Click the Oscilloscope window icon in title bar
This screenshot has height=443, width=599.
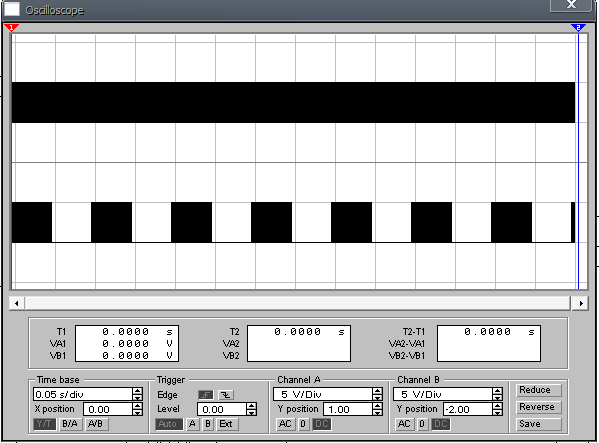12,9
